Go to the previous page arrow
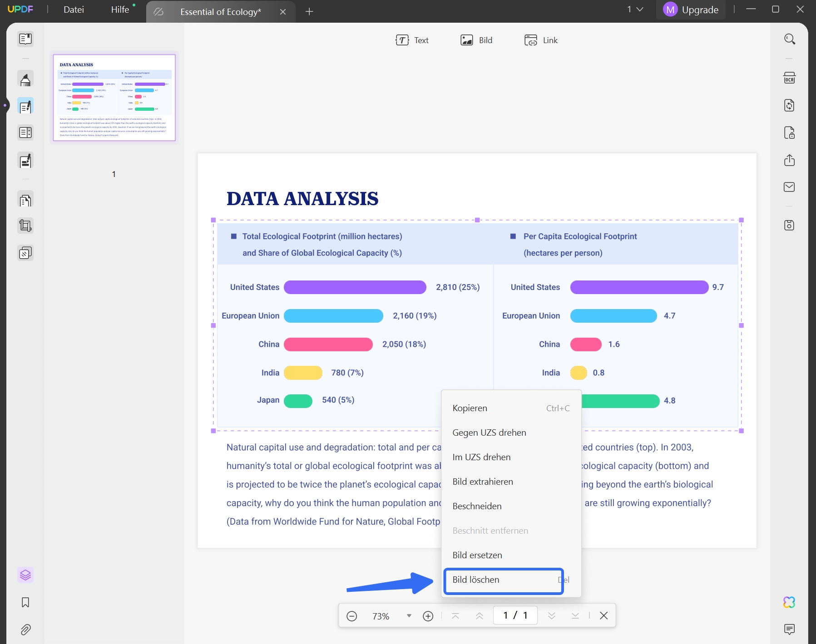Image resolution: width=816 pixels, height=644 pixels. pyautogui.click(x=480, y=616)
